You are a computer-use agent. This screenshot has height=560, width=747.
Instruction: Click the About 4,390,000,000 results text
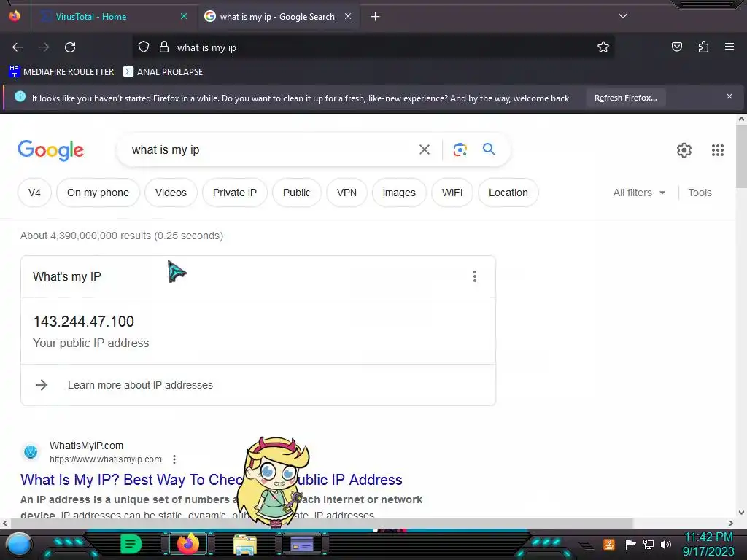(122, 236)
